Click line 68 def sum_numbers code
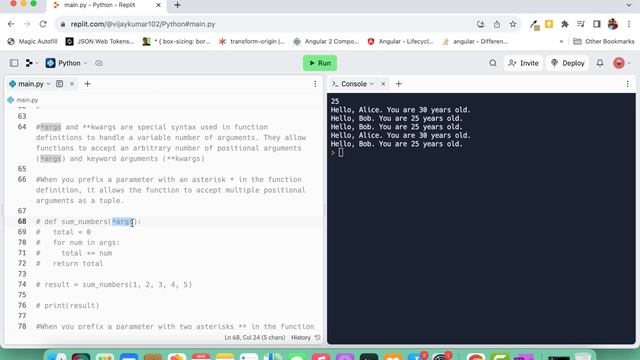Image resolution: width=640 pixels, height=360 pixels. pyautogui.click(x=88, y=222)
